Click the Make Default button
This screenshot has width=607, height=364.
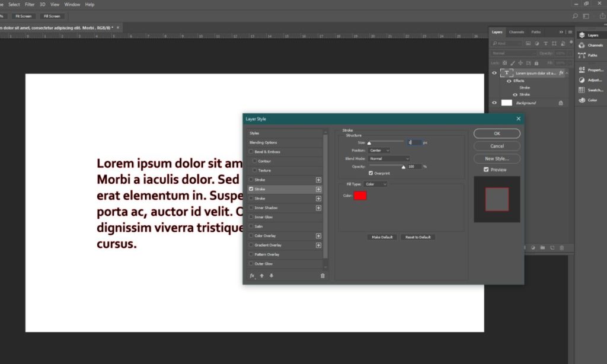[x=381, y=237]
